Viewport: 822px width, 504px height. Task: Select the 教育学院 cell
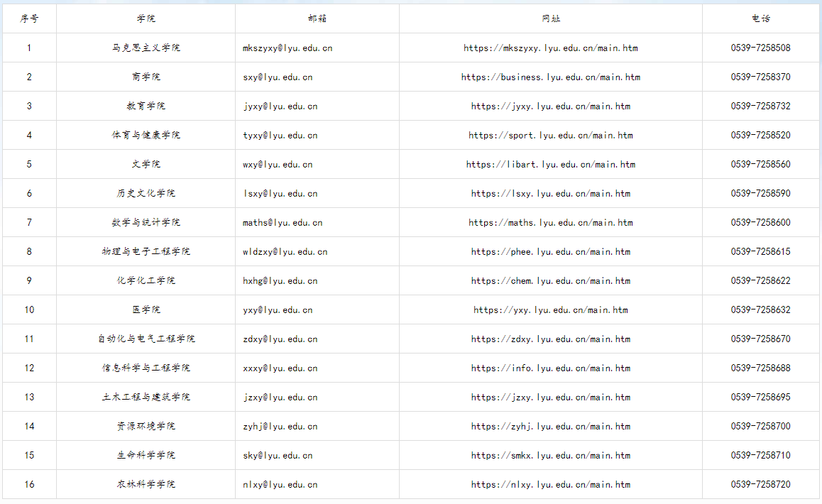point(146,106)
